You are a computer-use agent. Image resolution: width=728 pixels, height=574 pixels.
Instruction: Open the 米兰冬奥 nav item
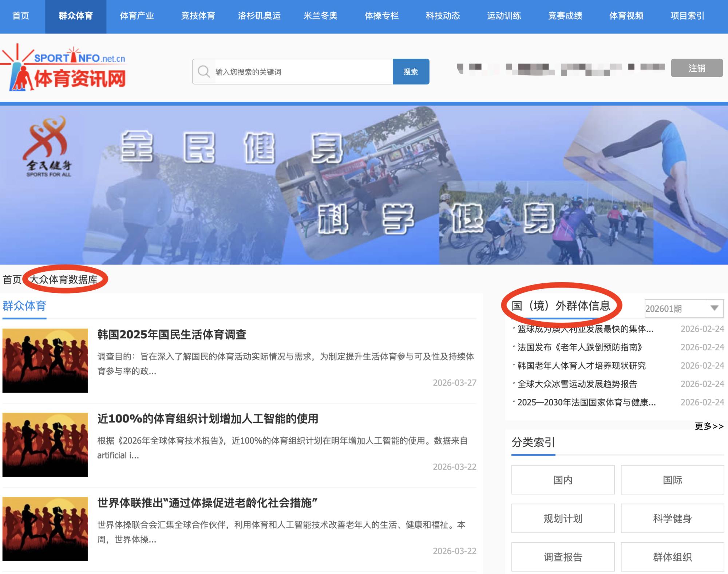(x=320, y=16)
